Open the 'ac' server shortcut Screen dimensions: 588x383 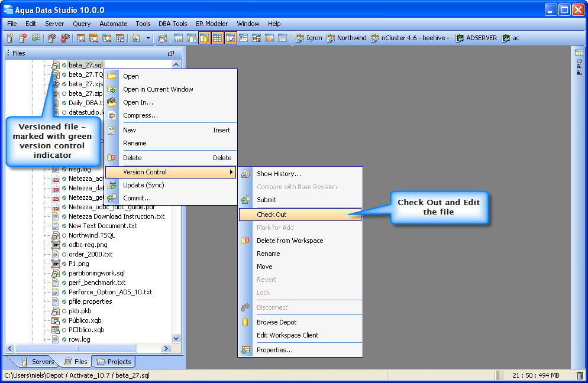[x=511, y=38]
